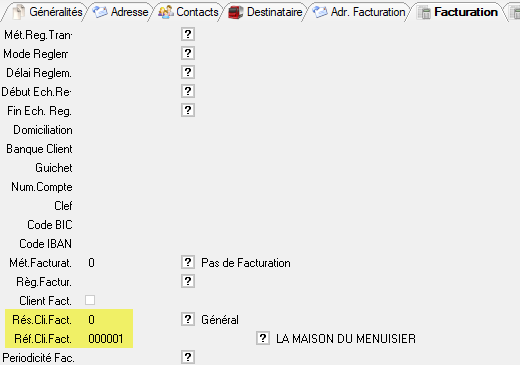Click the Général description text
Image resolution: width=520 pixels, height=365 pixels.
(220, 320)
